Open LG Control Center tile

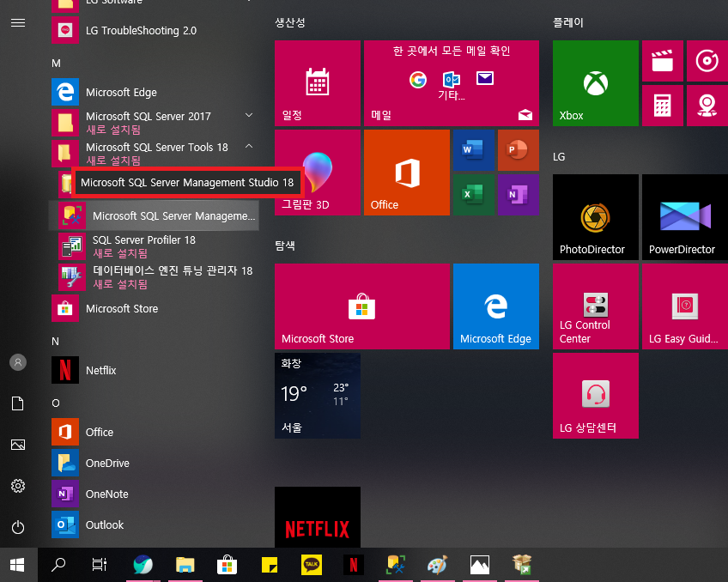[x=596, y=306]
